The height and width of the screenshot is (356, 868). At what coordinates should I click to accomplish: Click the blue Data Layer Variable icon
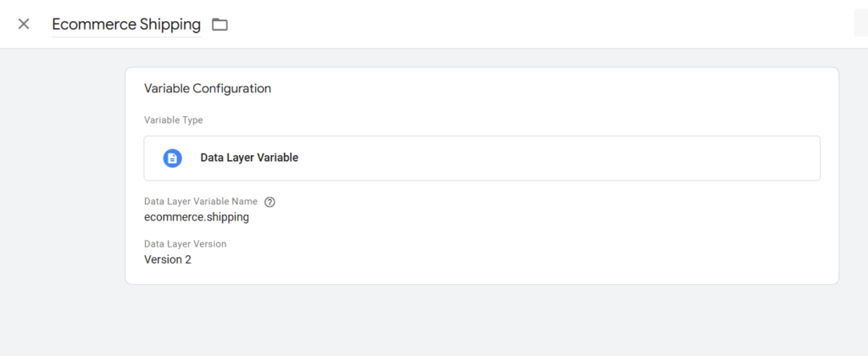tap(172, 158)
